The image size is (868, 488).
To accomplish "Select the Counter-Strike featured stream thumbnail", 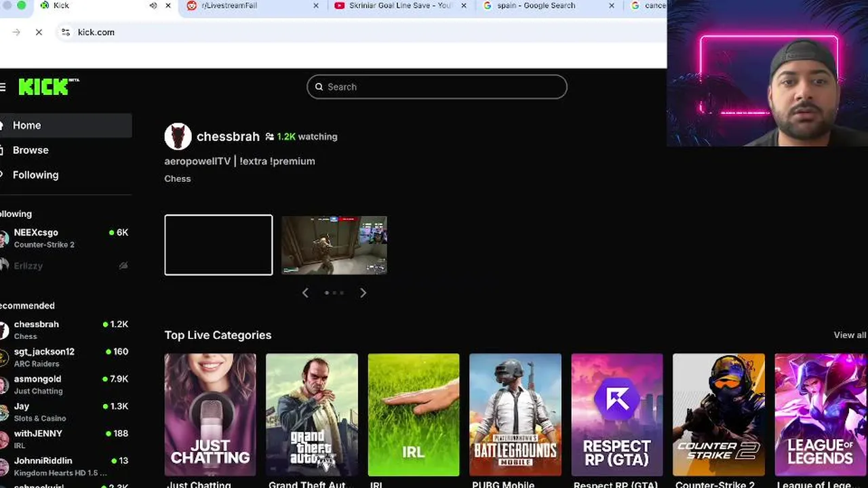I will tap(334, 245).
